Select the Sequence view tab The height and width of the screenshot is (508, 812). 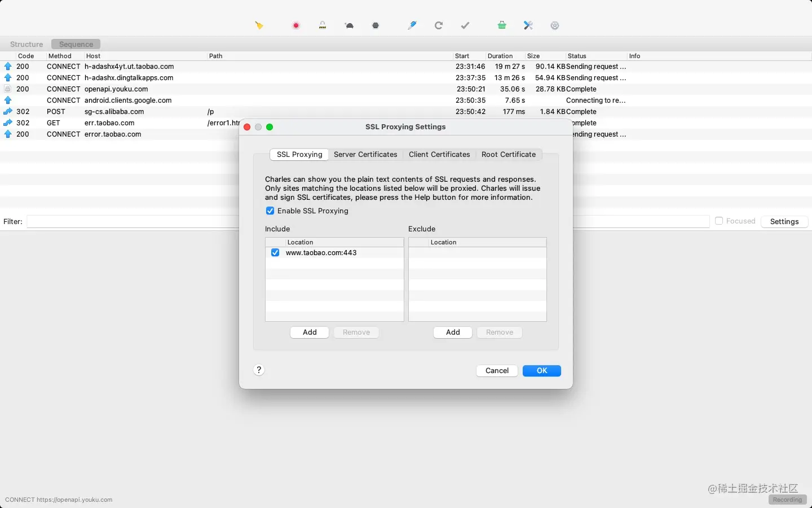[76, 44]
